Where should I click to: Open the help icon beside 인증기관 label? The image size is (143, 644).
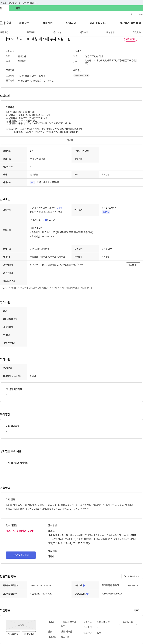pyautogui.click(x=84, y=586)
